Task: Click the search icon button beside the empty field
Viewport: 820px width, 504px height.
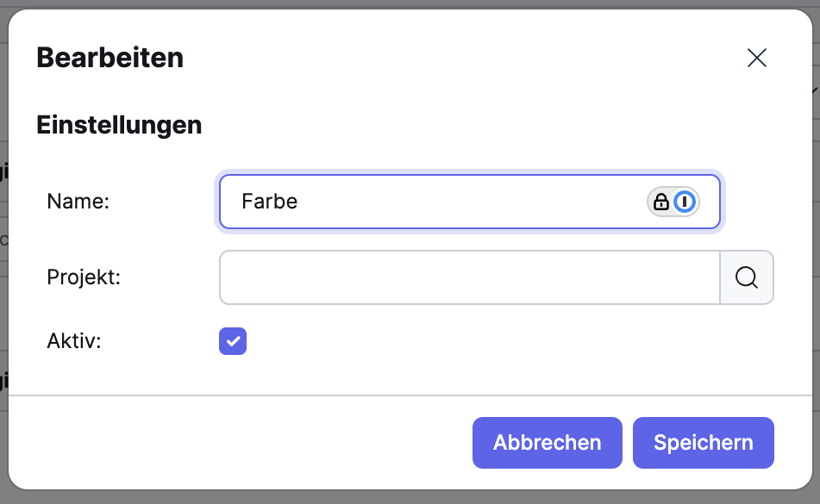Action: tap(747, 277)
